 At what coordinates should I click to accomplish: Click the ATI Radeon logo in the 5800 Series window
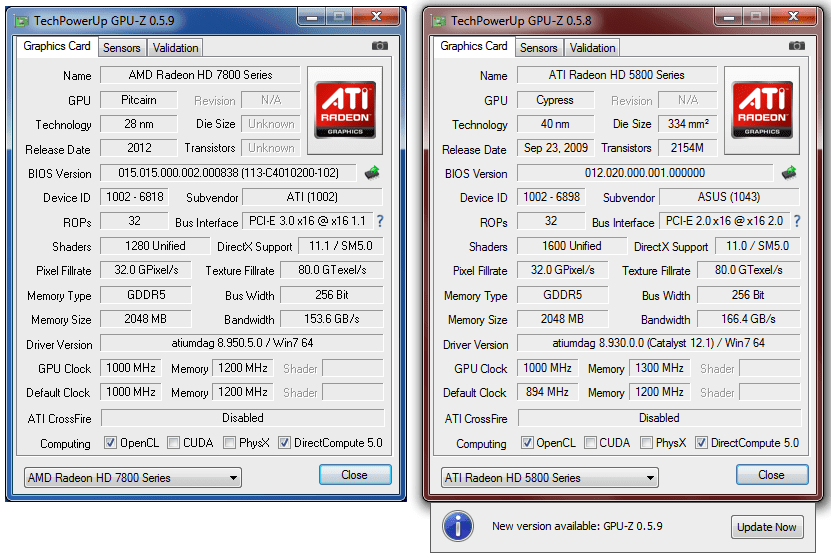point(762,110)
